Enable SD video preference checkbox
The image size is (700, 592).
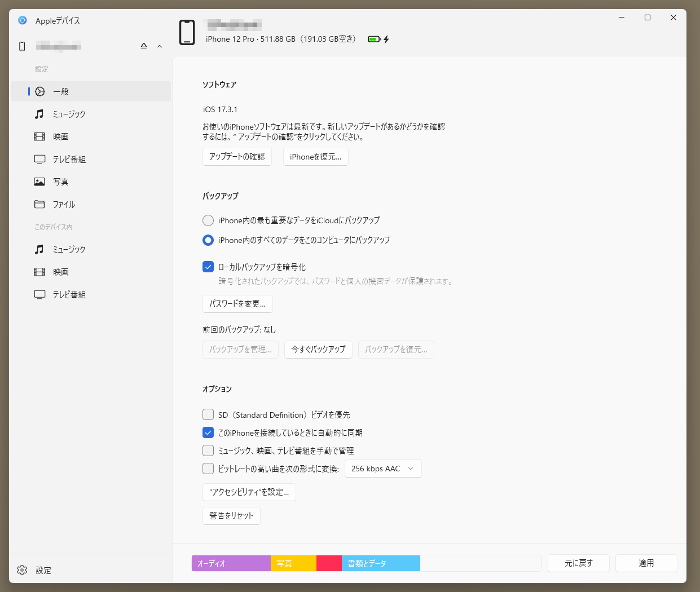point(208,414)
